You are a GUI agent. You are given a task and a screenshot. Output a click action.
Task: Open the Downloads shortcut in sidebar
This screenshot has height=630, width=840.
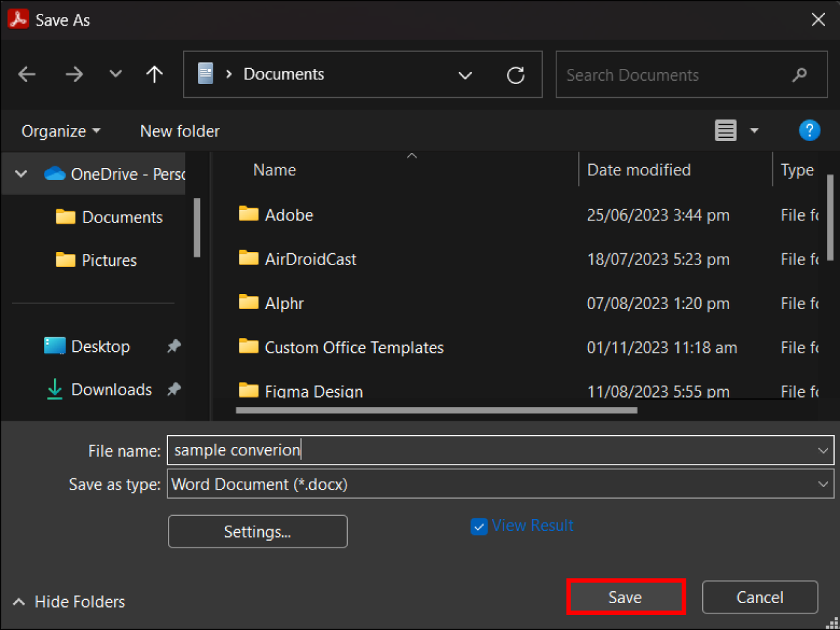[x=110, y=389]
